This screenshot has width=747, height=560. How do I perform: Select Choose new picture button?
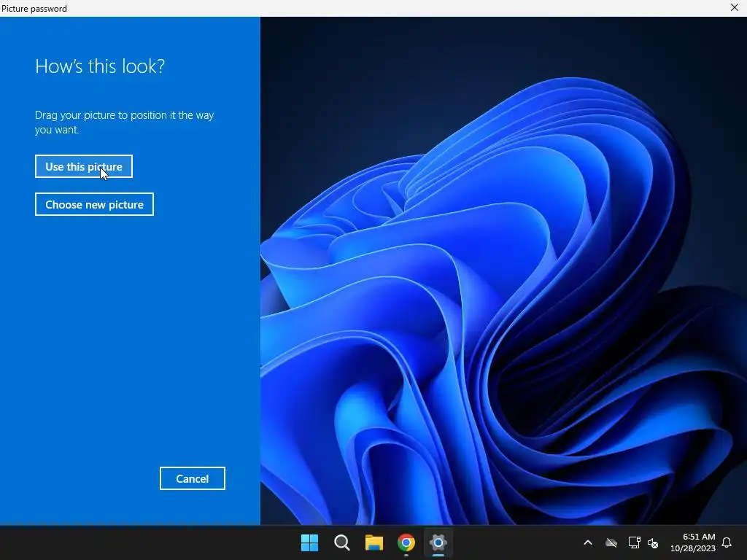[x=94, y=204]
